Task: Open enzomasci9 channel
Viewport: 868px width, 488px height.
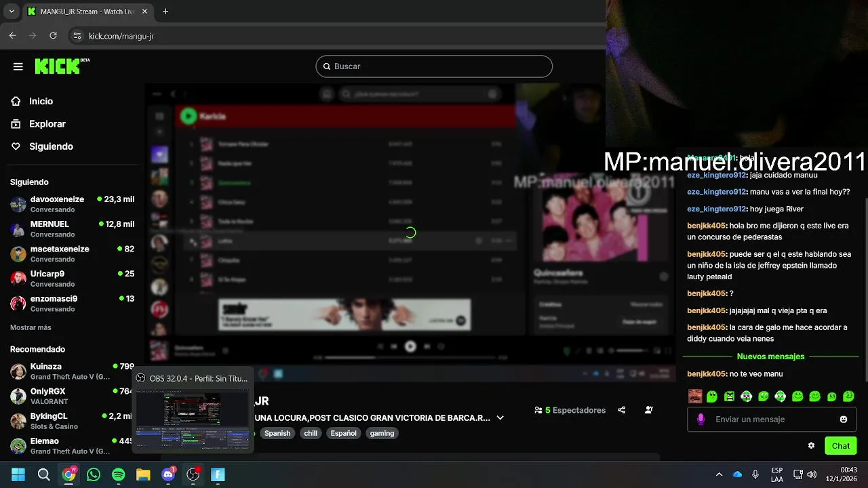Action: pyautogui.click(x=72, y=303)
